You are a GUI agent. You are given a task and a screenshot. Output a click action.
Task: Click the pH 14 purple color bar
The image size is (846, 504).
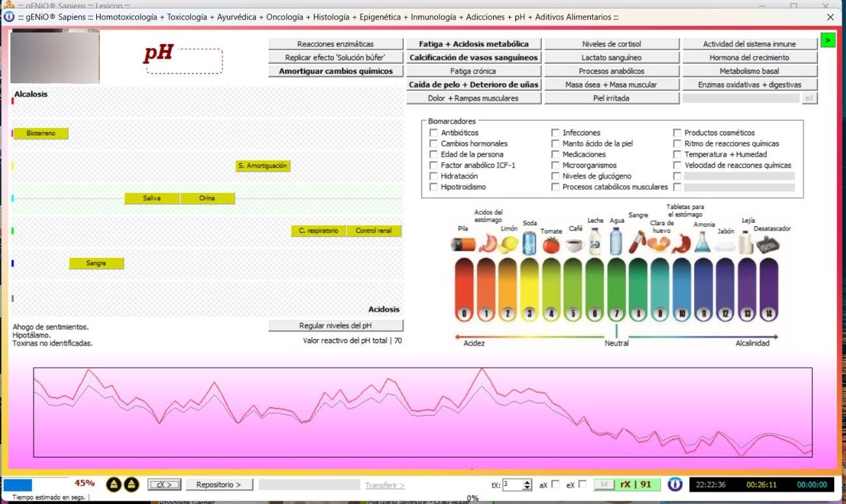(769, 289)
